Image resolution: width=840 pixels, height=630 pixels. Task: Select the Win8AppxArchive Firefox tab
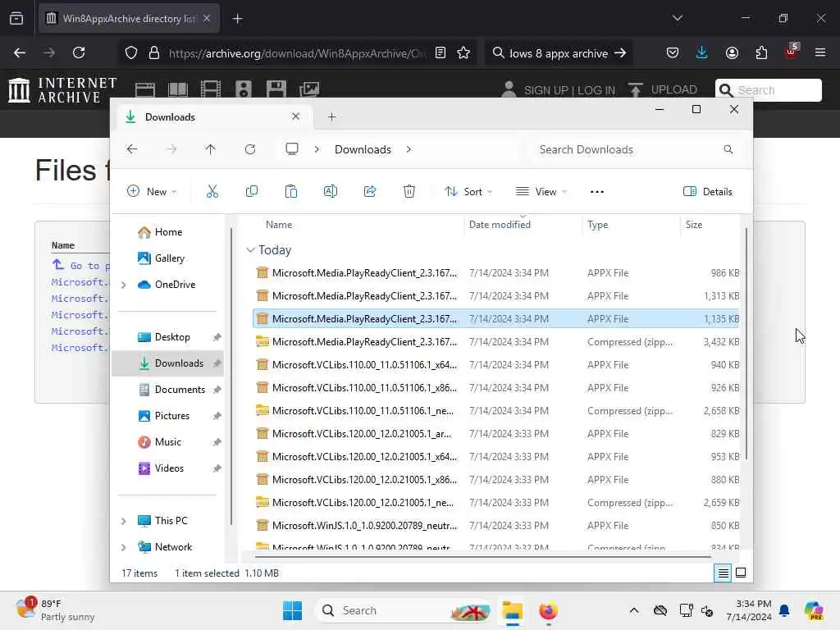128,19
